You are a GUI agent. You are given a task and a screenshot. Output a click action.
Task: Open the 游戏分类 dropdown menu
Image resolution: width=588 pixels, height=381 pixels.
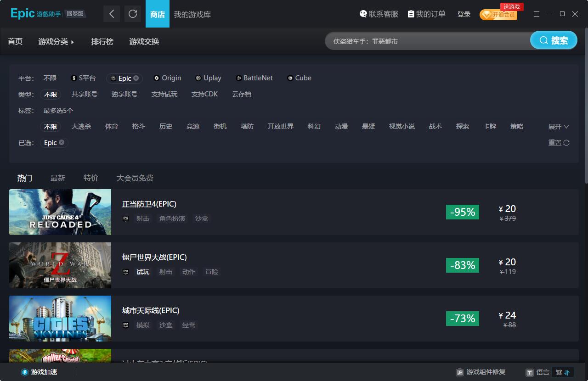56,41
